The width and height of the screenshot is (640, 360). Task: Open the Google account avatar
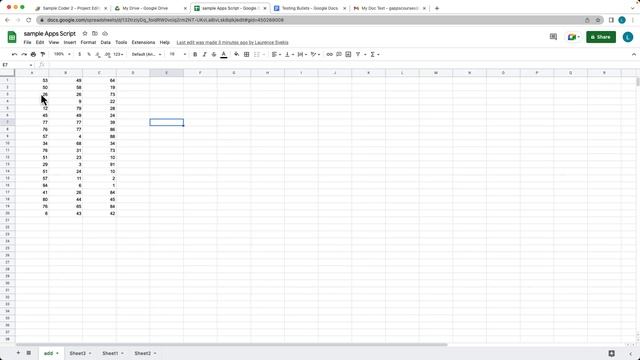coord(628,37)
